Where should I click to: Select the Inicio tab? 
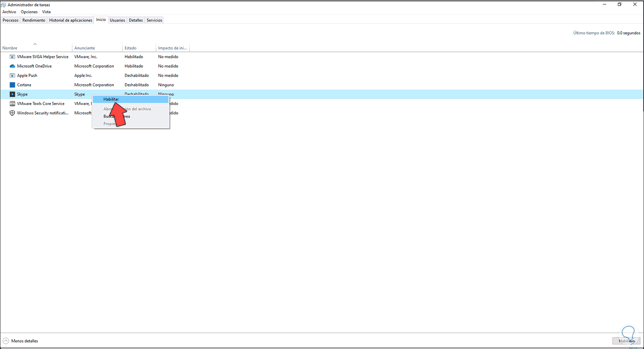pyautogui.click(x=101, y=20)
